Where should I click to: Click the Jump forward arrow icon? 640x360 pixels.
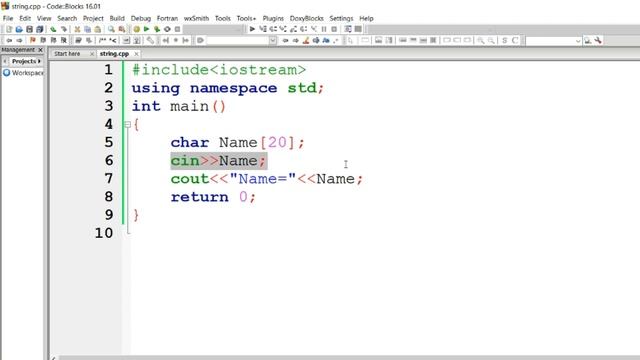point(19,40)
